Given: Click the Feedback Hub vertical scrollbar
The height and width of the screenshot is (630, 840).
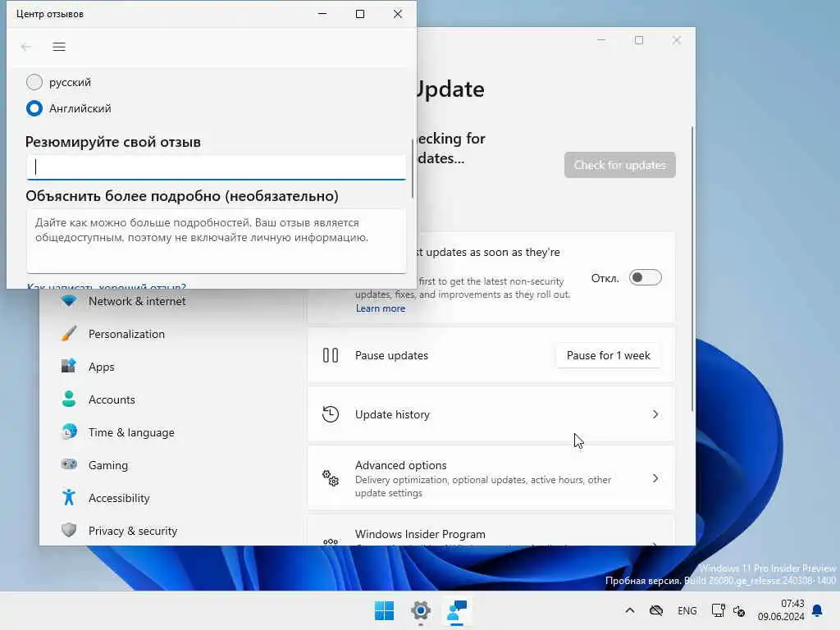Looking at the screenshot, I should 413,169.
